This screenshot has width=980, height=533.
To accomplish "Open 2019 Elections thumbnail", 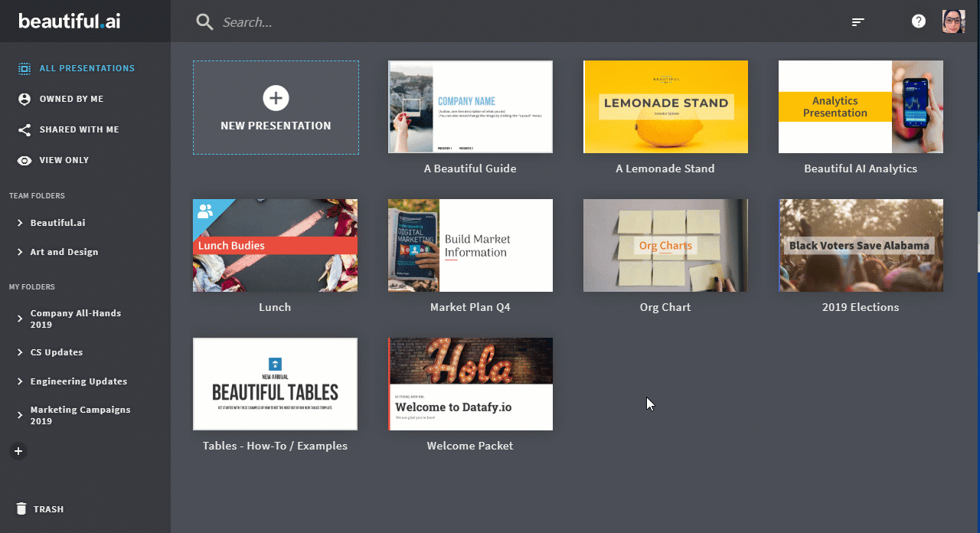I will tap(861, 245).
